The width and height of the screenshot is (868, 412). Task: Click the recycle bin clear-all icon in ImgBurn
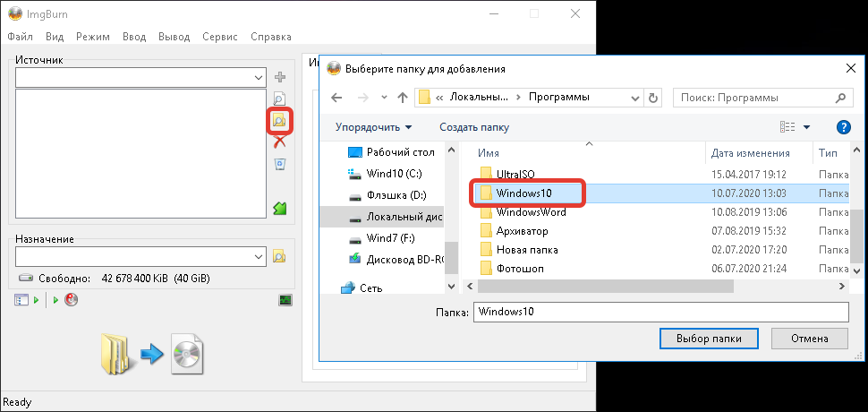[280, 165]
